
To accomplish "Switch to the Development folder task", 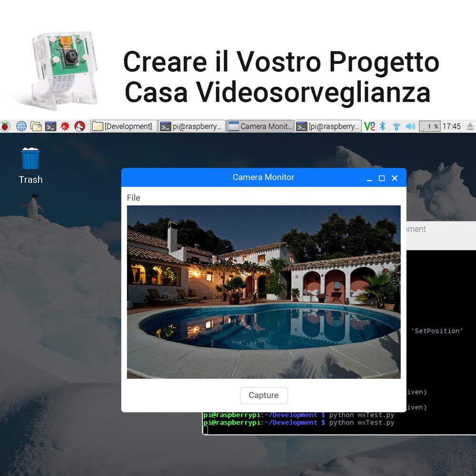I will coord(124,126).
